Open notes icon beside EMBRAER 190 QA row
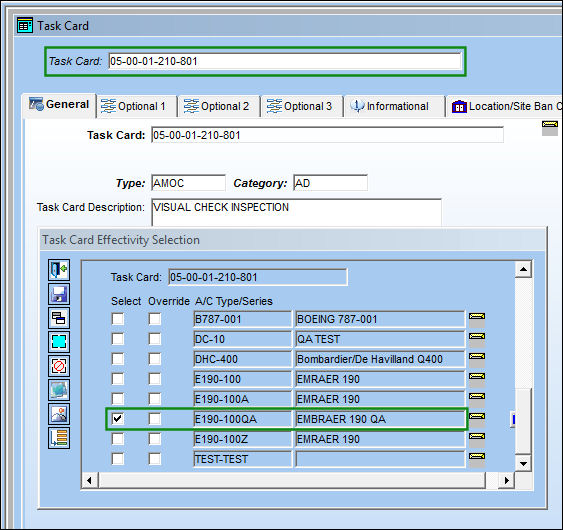 click(477, 419)
